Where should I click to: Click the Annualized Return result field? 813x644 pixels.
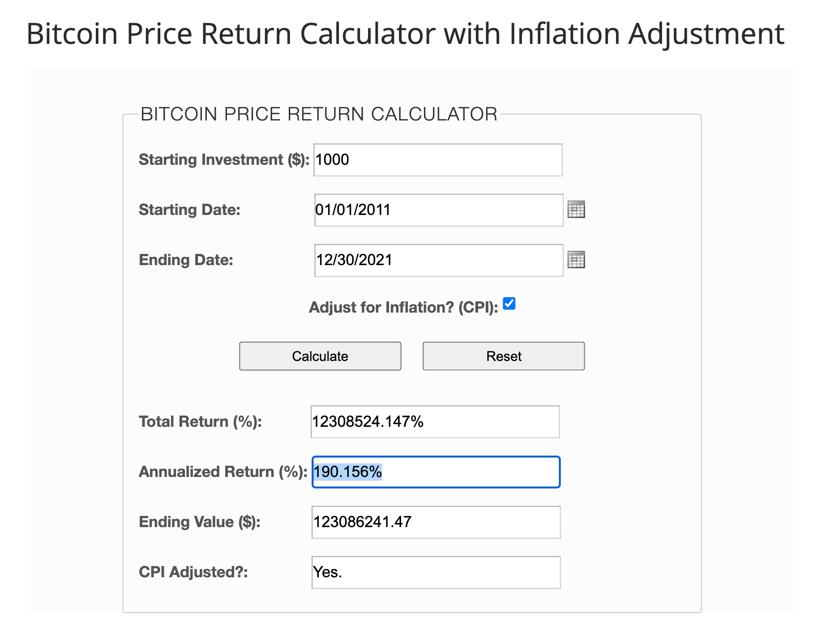(436, 472)
